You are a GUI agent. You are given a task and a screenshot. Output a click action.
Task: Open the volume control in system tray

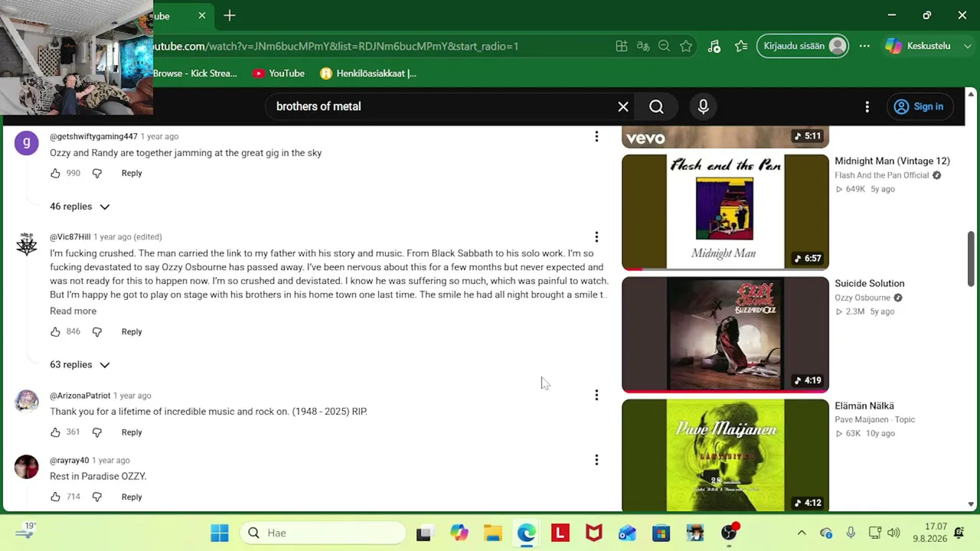(x=893, y=533)
